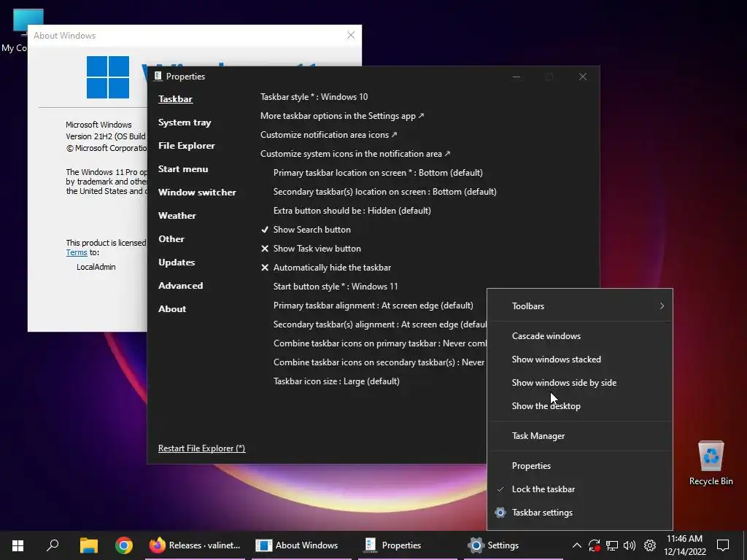
Task: Open Advanced section in sidebar
Action: [x=181, y=286]
